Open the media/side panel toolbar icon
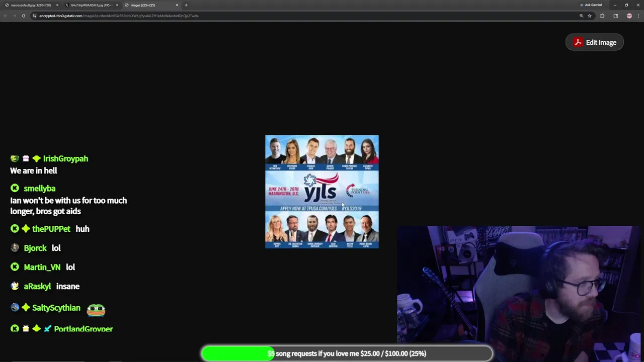Screen dimensions: 644x362 pos(616,16)
